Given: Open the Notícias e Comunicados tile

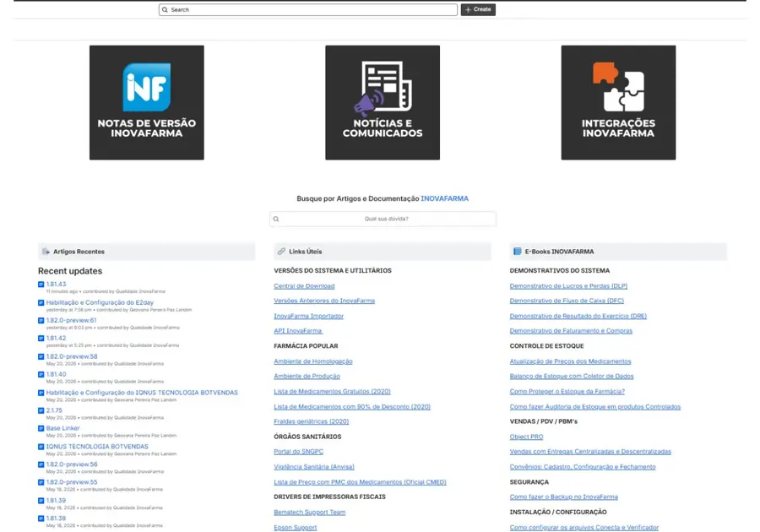Looking at the screenshot, I should click(383, 103).
